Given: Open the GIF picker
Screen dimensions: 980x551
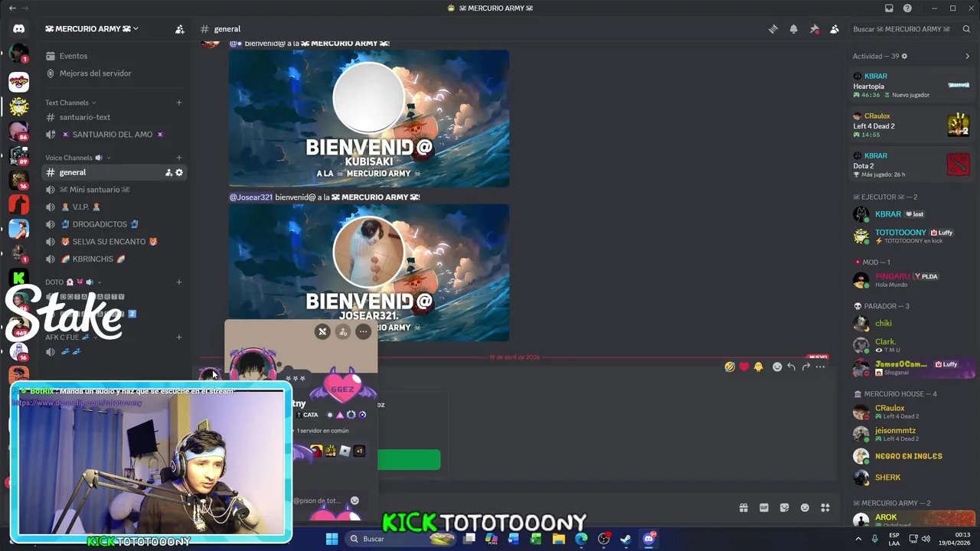Looking at the screenshot, I should (x=764, y=507).
